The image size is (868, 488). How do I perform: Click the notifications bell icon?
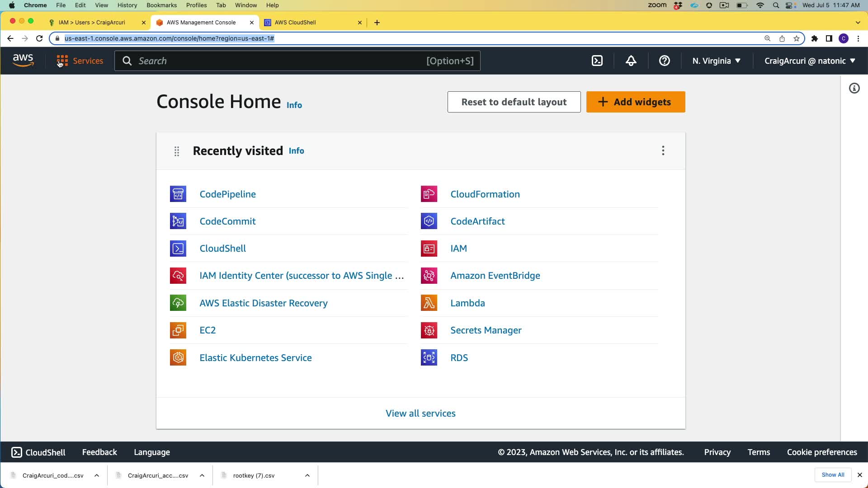point(631,61)
